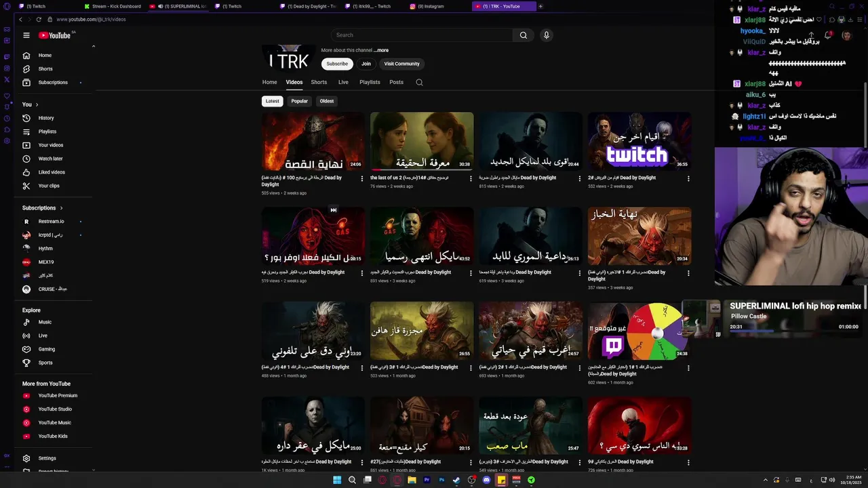This screenshot has width=868, height=488.
Task: Open more options for نهاية القصة video
Action: click(363, 179)
